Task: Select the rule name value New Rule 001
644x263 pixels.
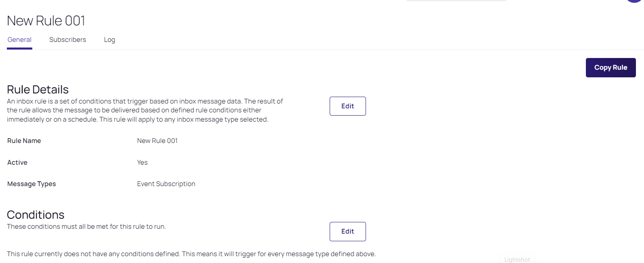Action: pyautogui.click(x=157, y=141)
